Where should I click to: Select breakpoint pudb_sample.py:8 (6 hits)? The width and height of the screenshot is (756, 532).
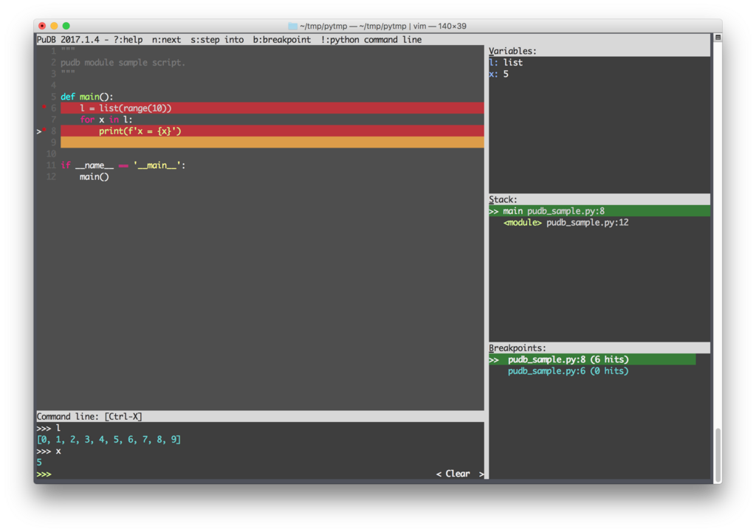tap(592, 359)
